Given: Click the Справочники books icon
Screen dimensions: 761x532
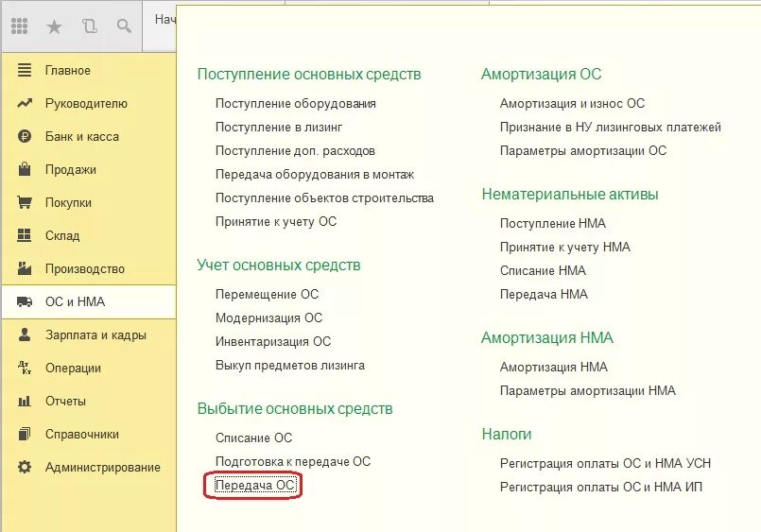Looking at the screenshot, I should (x=25, y=434).
